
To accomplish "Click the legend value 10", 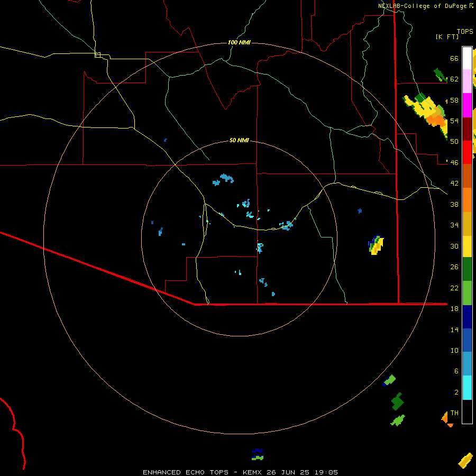I will coord(454,351).
